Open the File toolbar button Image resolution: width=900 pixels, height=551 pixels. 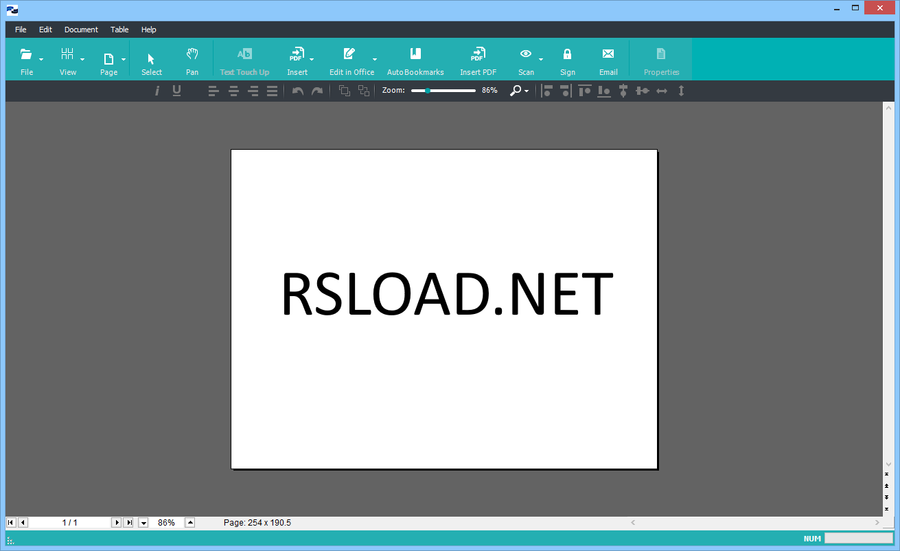pos(26,60)
